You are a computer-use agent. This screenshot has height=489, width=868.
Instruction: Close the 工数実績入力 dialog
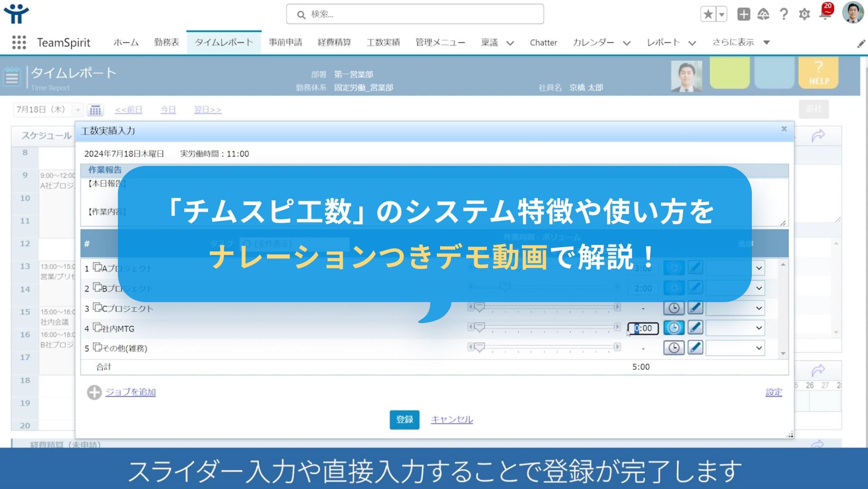tap(784, 129)
